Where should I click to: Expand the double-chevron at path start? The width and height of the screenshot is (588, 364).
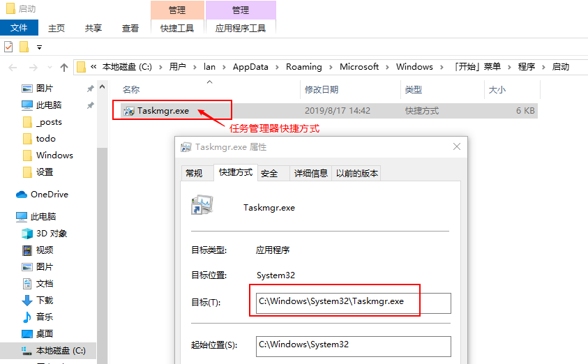93,67
